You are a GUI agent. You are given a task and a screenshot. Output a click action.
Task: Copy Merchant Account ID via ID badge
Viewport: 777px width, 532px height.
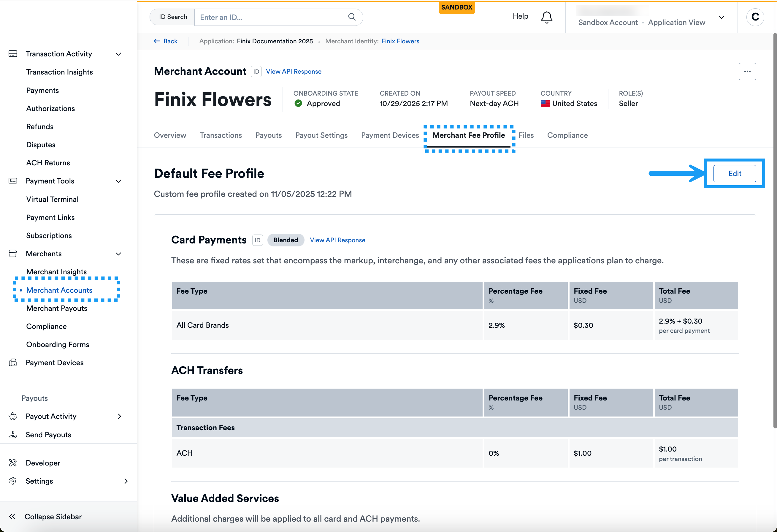tap(256, 72)
